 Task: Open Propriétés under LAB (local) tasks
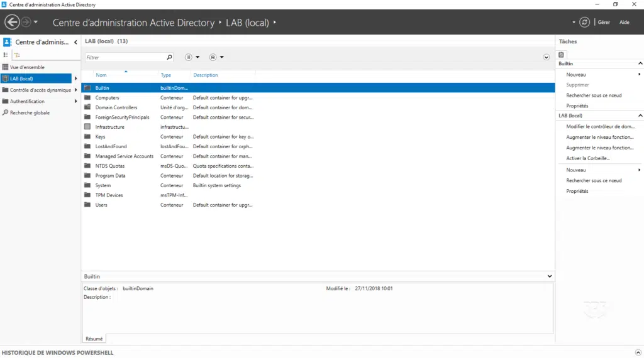click(577, 191)
